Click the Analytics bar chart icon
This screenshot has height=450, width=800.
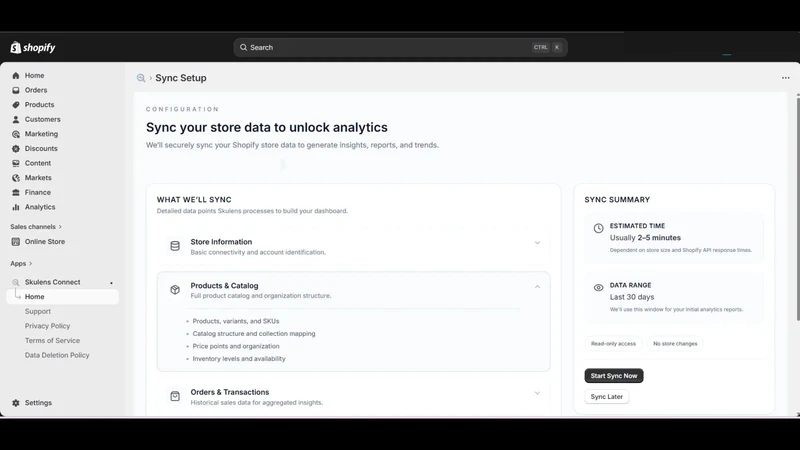point(16,207)
